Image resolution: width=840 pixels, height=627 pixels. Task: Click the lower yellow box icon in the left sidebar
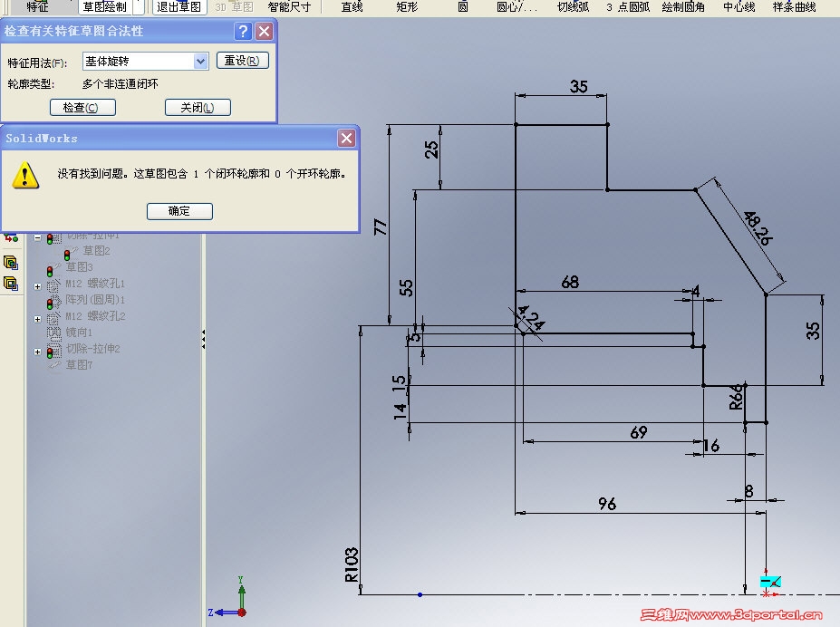(11, 284)
